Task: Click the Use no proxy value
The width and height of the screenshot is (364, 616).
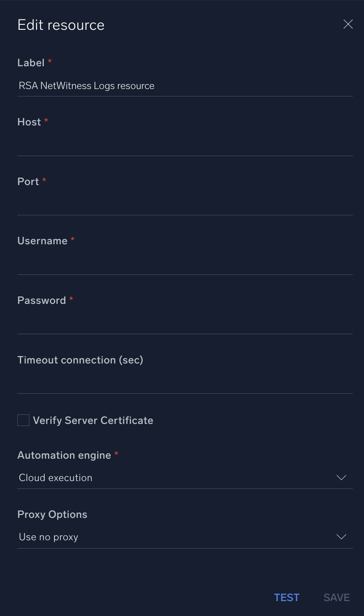Action: click(x=48, y=537)
